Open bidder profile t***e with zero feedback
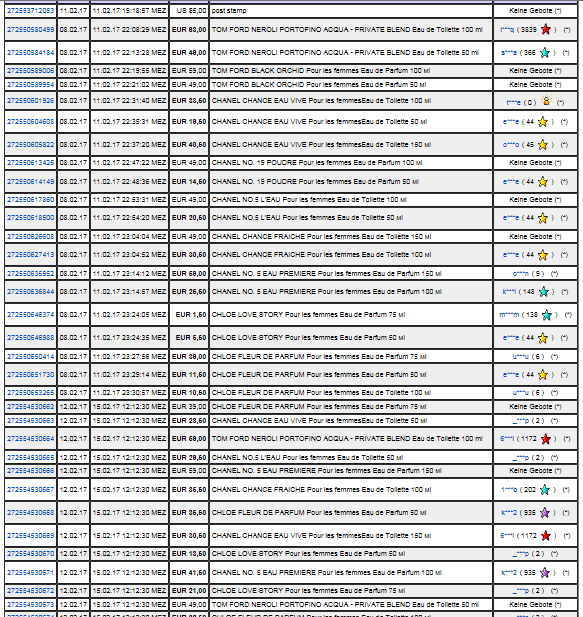583x617 pixels. pos(513,103)
